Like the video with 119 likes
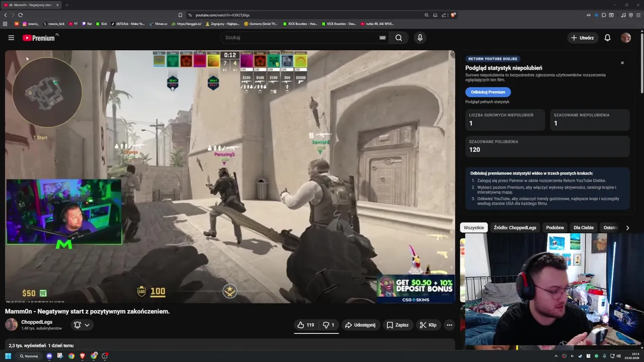The width and height of the screenshot is (644, 362). [306, 325]
